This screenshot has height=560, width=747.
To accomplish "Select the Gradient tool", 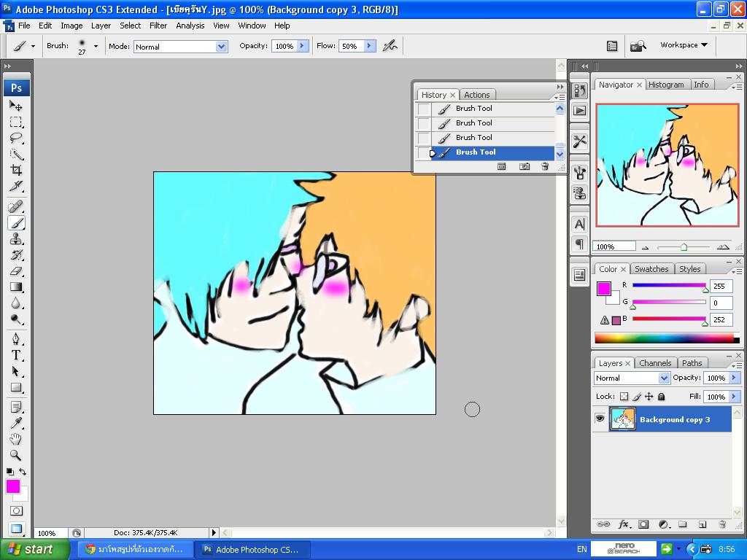I will click(16, 287).
